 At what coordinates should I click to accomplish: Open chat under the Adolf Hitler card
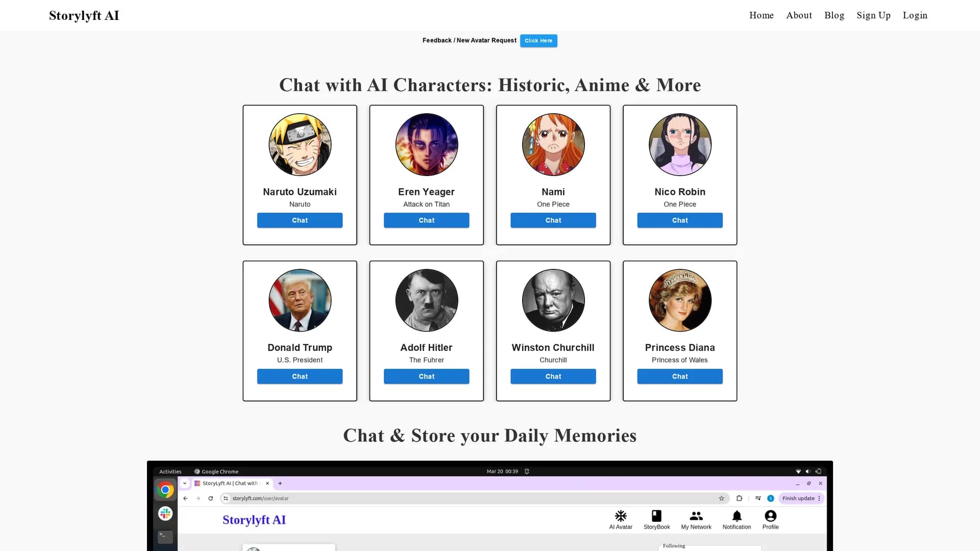[426, 377]
